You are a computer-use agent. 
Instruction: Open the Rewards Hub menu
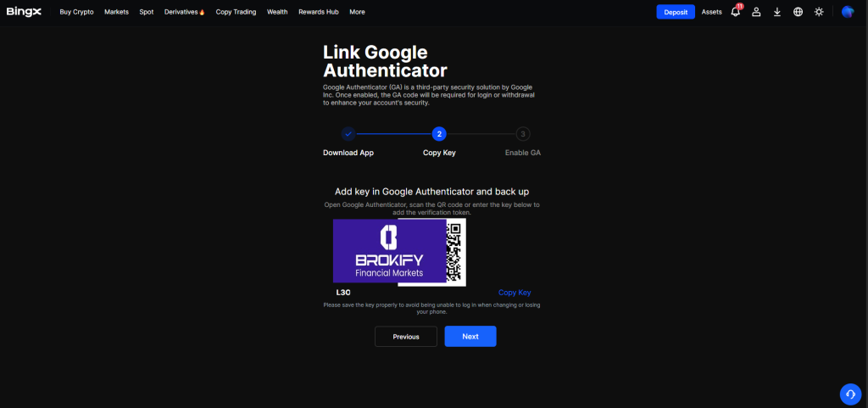tap(319, 12)
